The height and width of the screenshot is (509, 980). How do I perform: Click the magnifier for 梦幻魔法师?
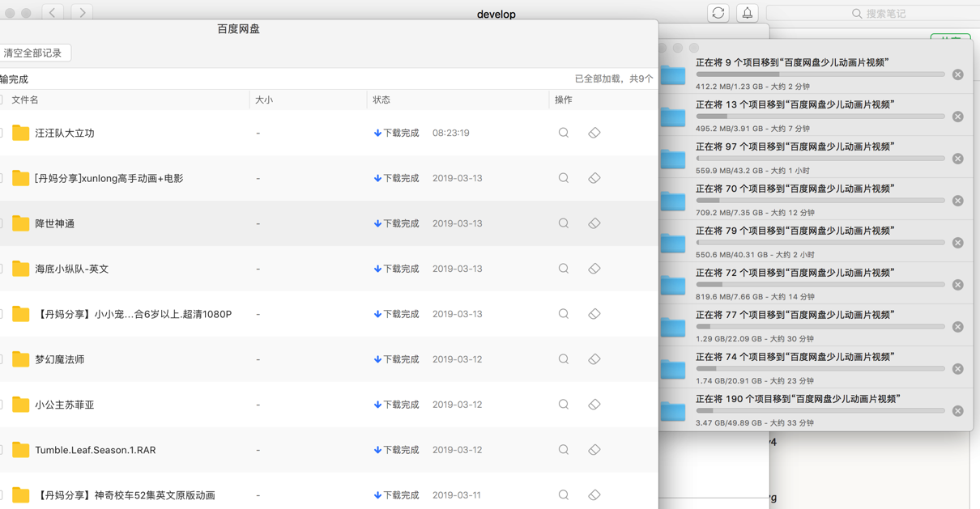pyautogui.click(x=564, y=359)
